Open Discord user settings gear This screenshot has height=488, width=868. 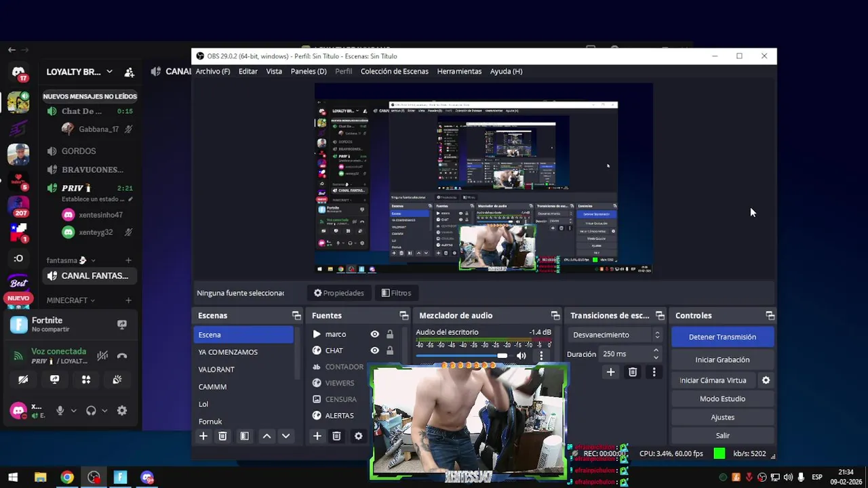pos(122,411)
